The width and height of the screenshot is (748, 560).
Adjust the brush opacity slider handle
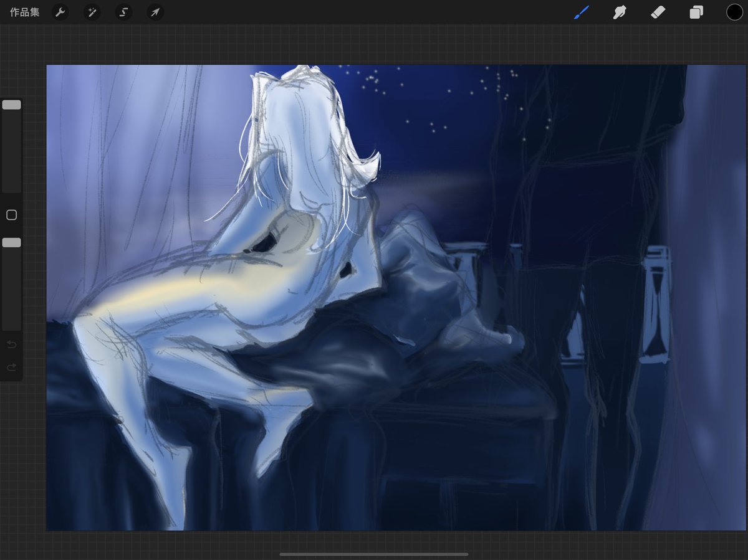click(11, 242)
